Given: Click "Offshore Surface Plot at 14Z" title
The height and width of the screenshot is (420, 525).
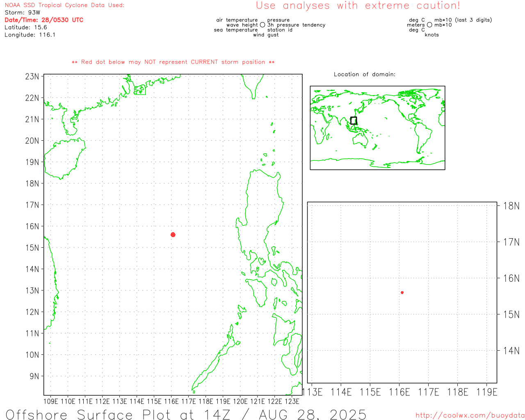Looking at the screenshot, I should coord(118,414).
